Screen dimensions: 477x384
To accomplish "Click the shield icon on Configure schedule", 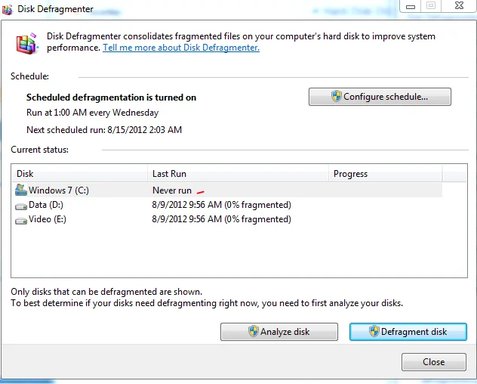I will pos(336,96).
